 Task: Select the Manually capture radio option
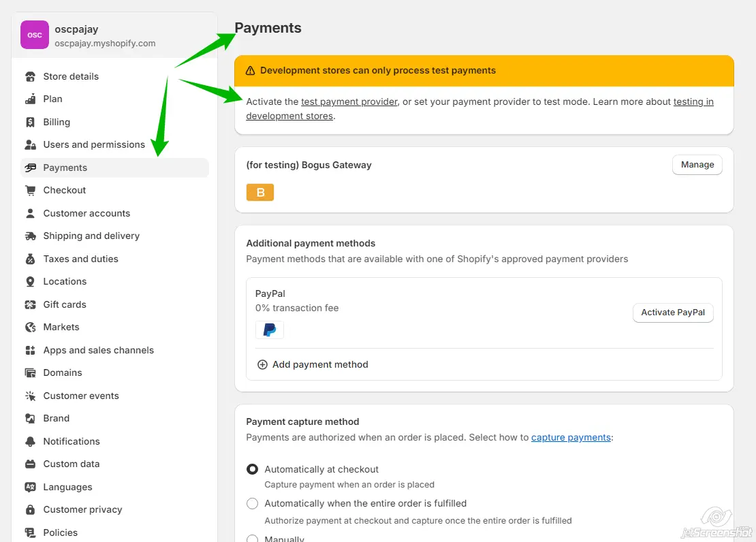(253, 539)
